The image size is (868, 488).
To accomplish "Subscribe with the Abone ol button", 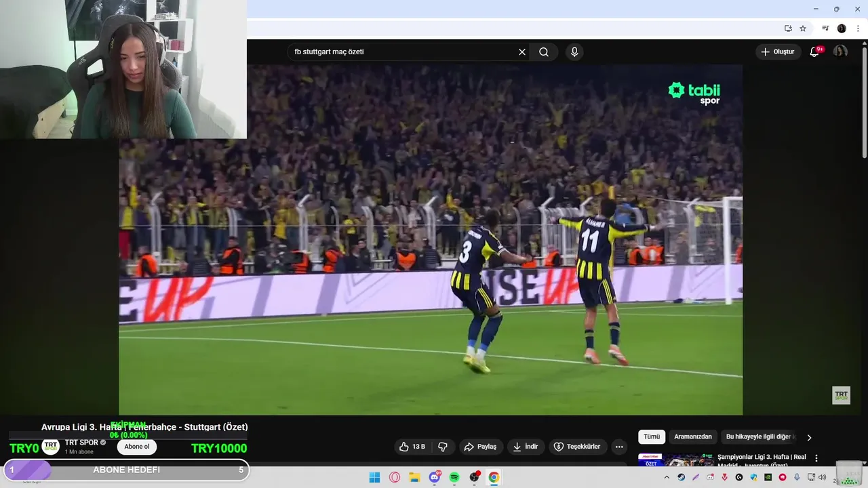I will coord(136,447).
